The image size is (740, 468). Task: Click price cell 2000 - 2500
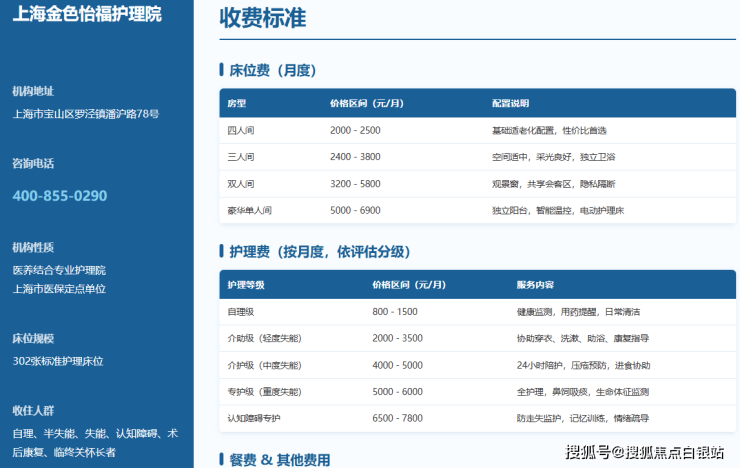click(x=355, y=130)
